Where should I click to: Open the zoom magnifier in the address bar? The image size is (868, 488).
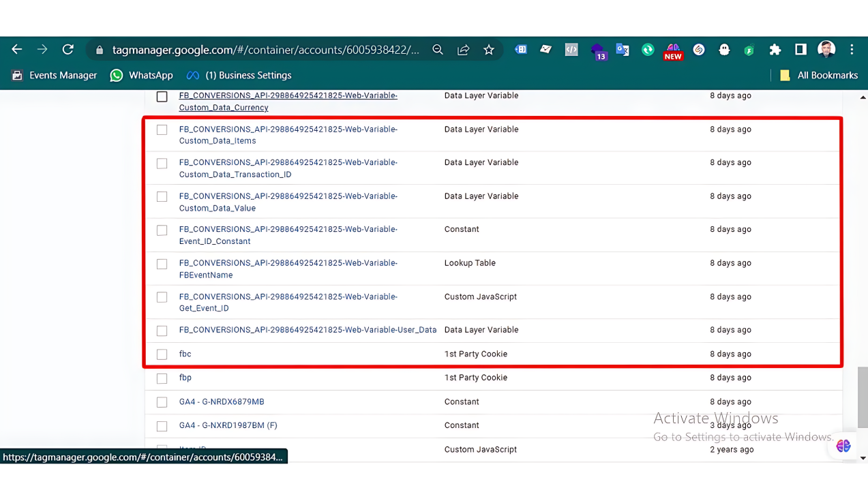[438, 50]
